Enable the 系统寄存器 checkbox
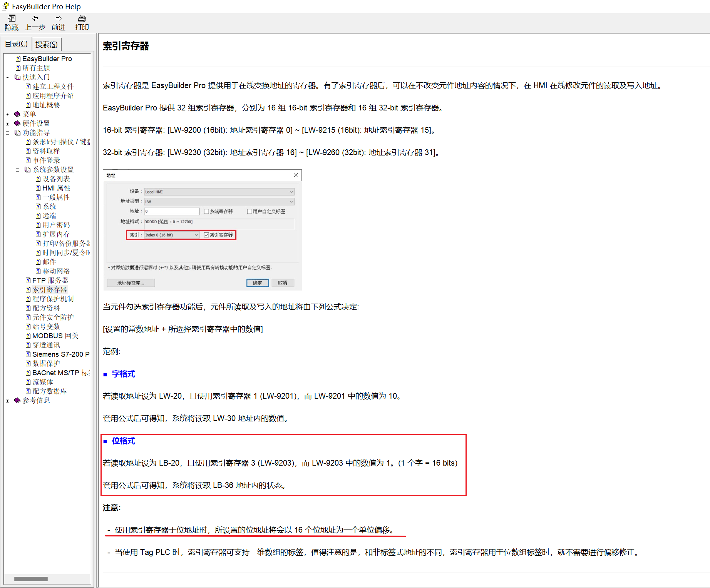The height and width of the screenshot is (588, 710). coord(206,212)
